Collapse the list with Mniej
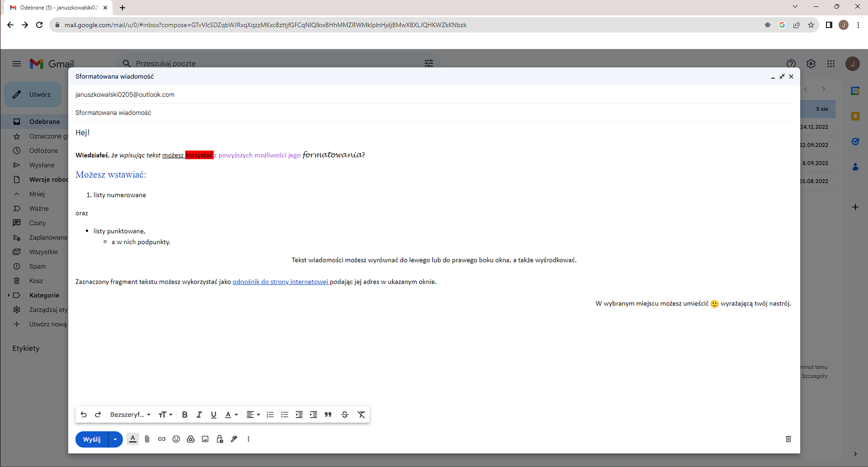The height and width of the screenshot is (467, 868). tap(36, 194)
